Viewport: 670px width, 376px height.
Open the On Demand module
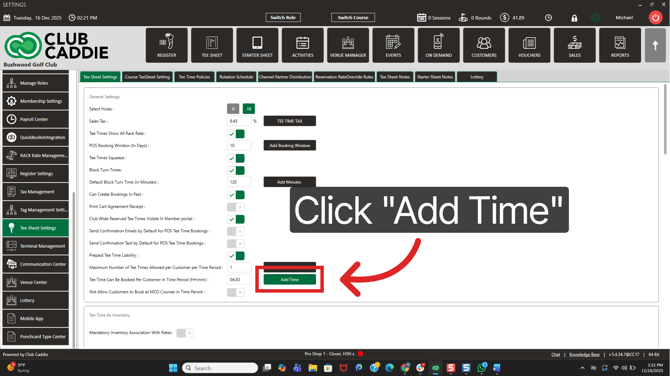point(438,45)
